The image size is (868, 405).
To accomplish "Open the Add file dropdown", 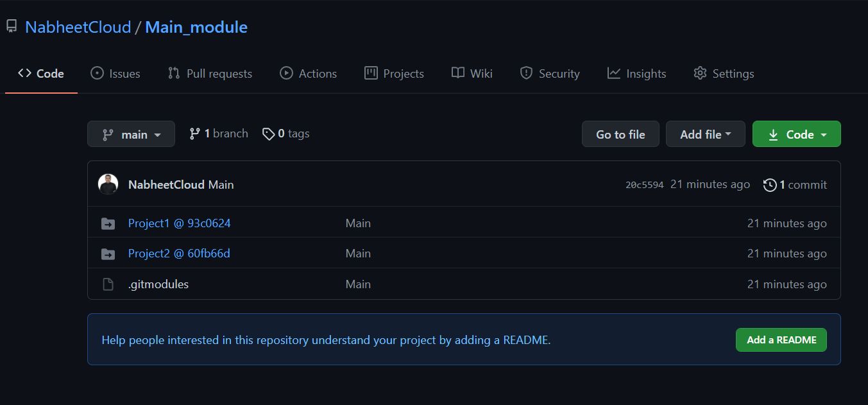I will click(705, 134).
